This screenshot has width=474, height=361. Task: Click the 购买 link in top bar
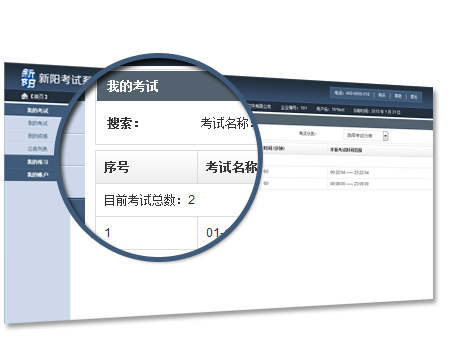click(x=382, y=95)
